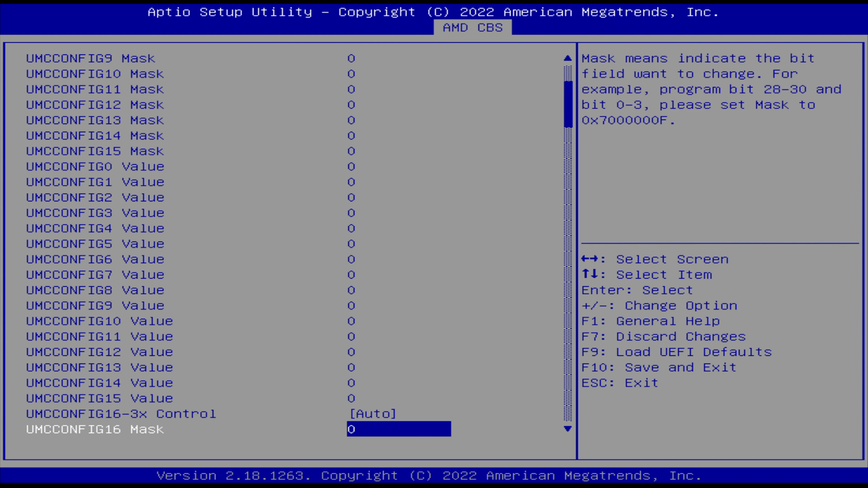Select UMCCONFIG15 Mask setting

[95, 151]
